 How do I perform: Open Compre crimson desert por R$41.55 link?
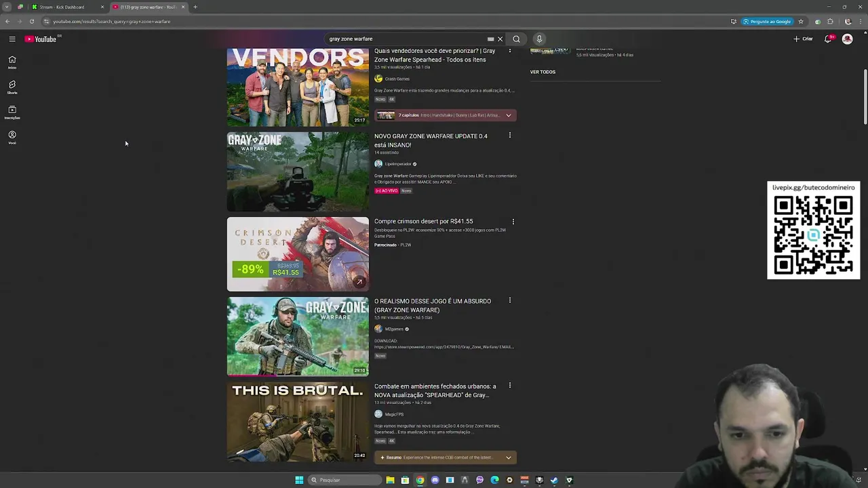pos(423,222)
